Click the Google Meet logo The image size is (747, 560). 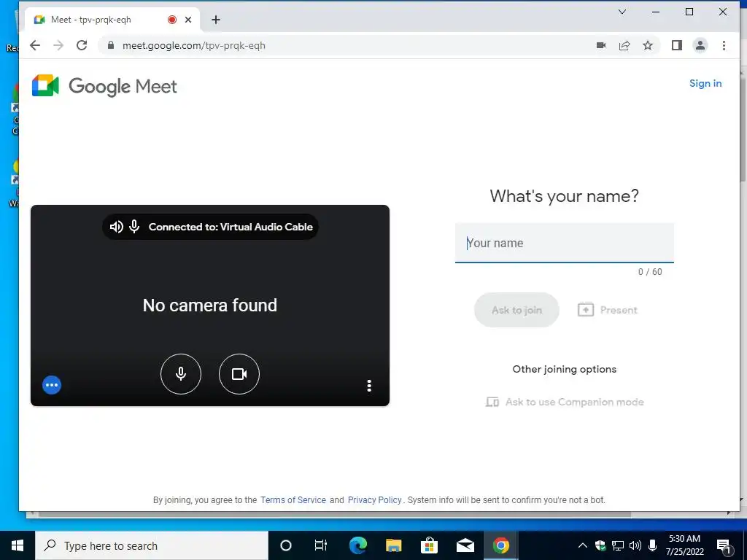(104, 86)
